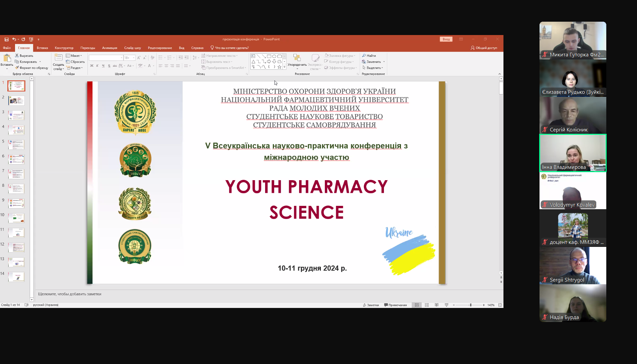Click the Cut (Вырезать) scissors icon
Screen dimensions: 637x364
tap(17, 56)
